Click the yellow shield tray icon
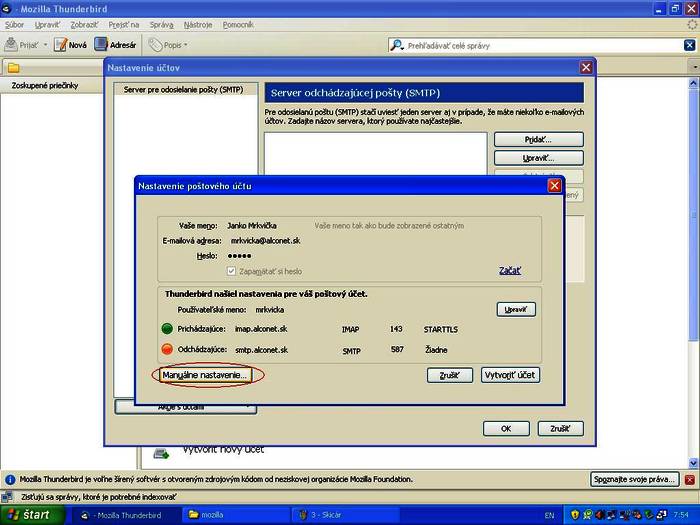The height and width of the screenshot is (525, 700). click(575, 515)
